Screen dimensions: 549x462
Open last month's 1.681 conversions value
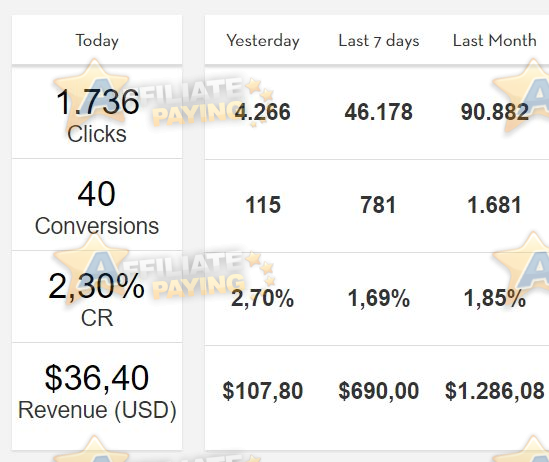click(495, 205)
